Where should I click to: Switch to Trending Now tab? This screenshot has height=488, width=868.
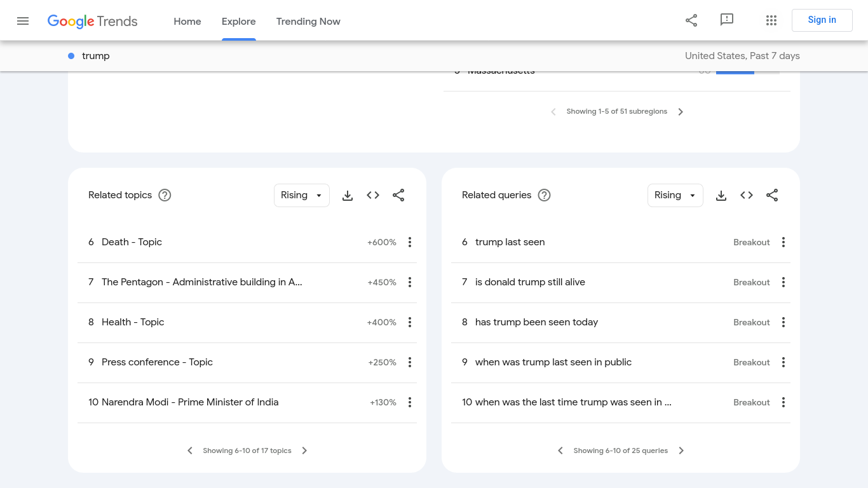coord(308,22)
